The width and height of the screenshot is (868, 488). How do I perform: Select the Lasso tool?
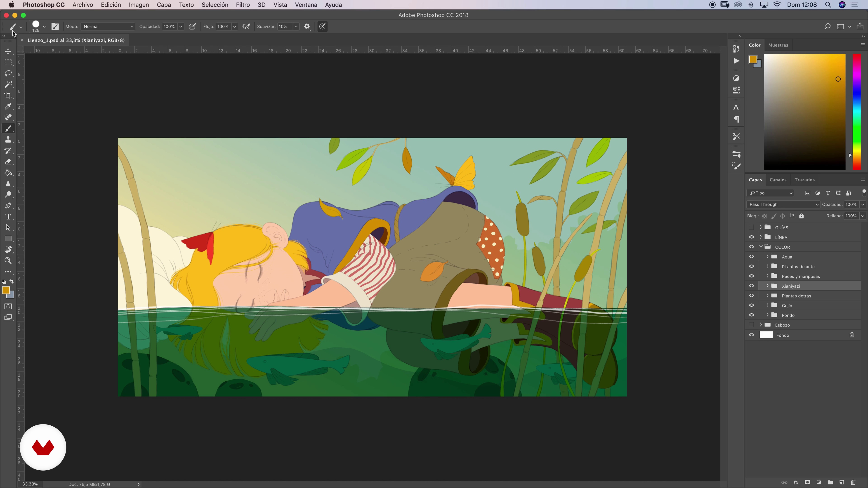pyautogui.click(x=8, y=73)
